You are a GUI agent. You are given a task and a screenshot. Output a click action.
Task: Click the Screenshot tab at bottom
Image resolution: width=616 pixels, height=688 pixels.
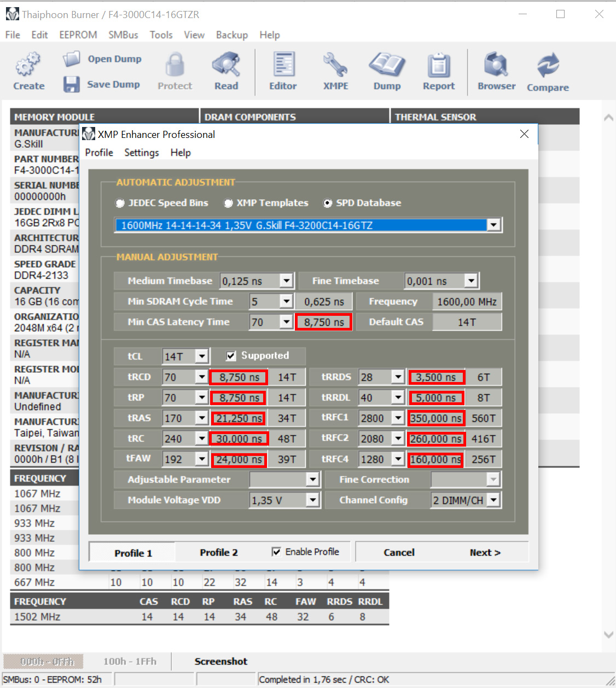pyautogui.click(x=221, y=662)
